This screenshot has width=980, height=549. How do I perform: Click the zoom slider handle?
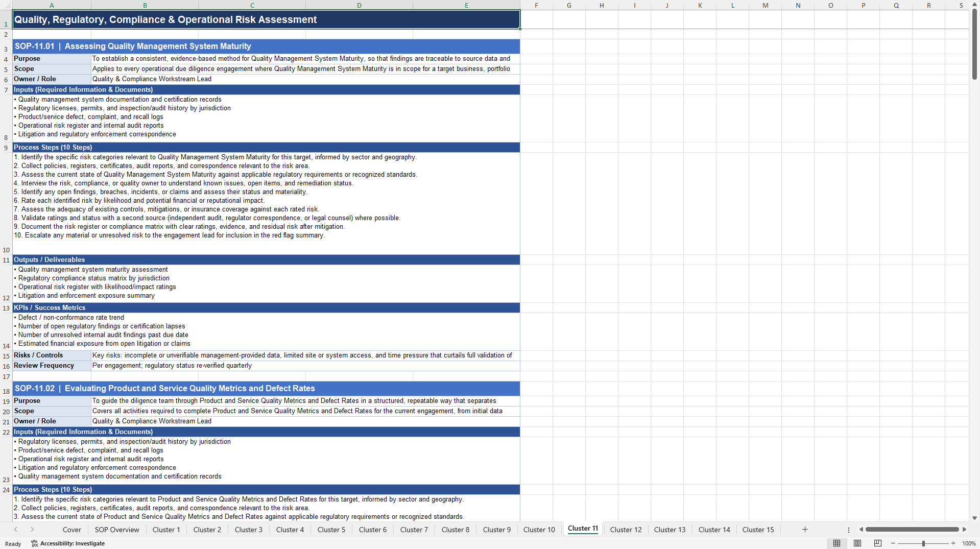click(x=923, y=543)
